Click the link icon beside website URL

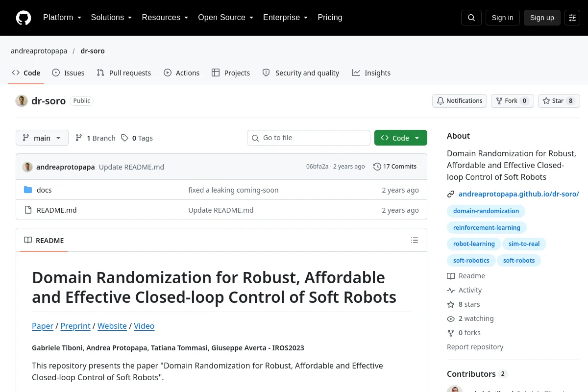pyautogui.click(x=451, y=194)
